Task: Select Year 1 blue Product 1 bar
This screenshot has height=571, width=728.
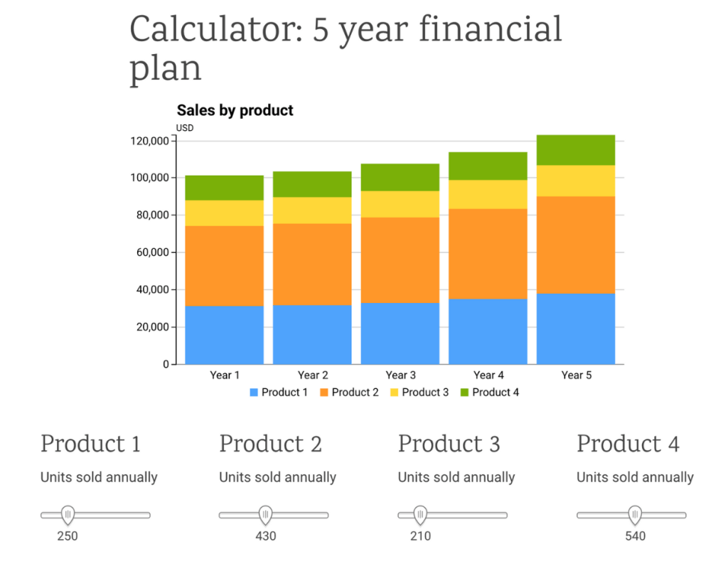Action: tap(224, 335)
